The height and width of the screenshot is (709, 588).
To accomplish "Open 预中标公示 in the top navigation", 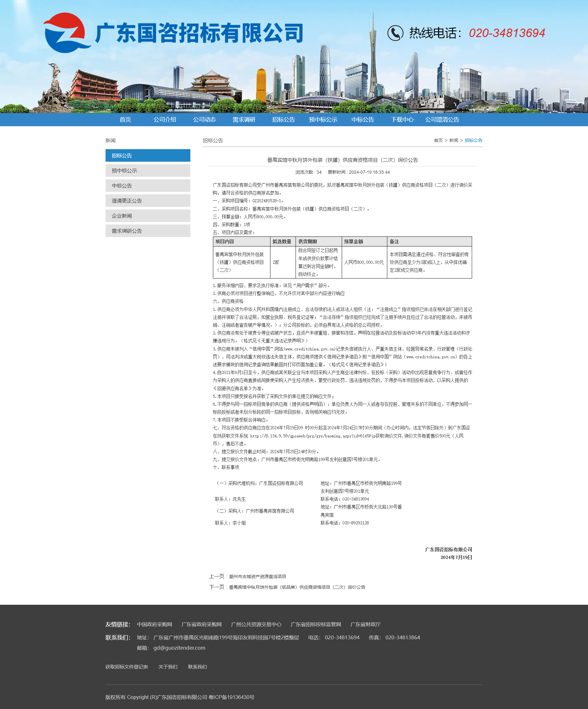I will (323, 120).
